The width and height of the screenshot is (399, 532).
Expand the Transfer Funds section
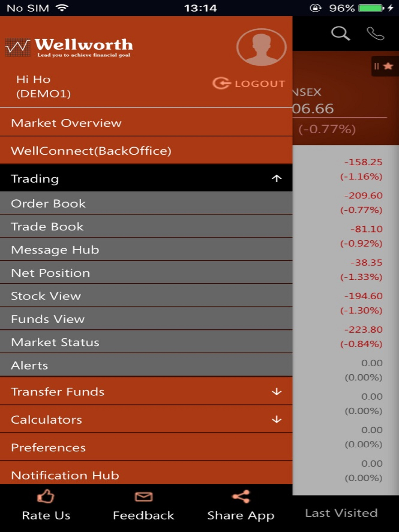tap(276, 392)
